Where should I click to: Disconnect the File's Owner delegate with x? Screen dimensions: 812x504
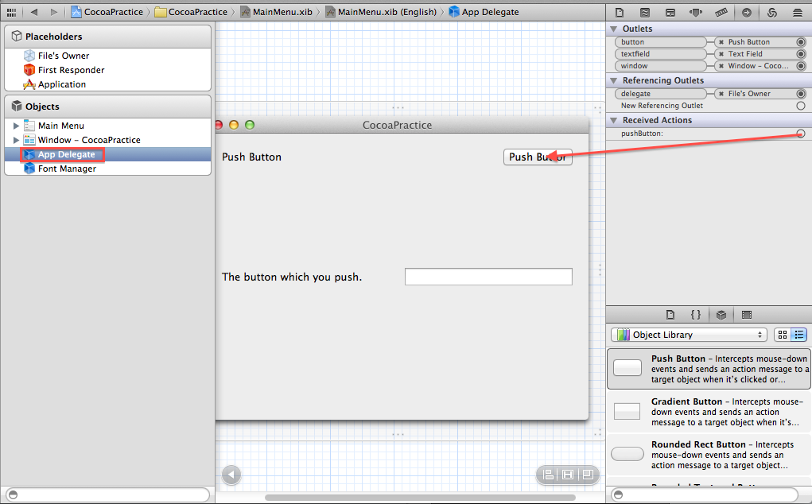721,94
